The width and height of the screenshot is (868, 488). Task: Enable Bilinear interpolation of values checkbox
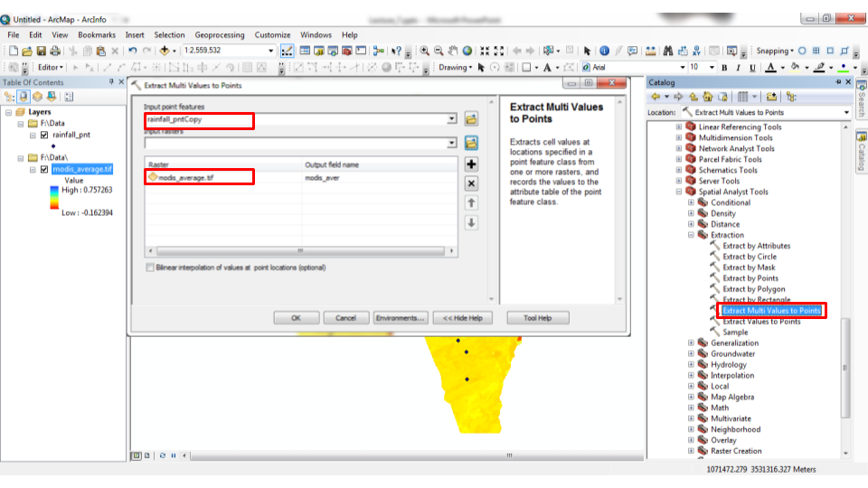click(150, 267)
